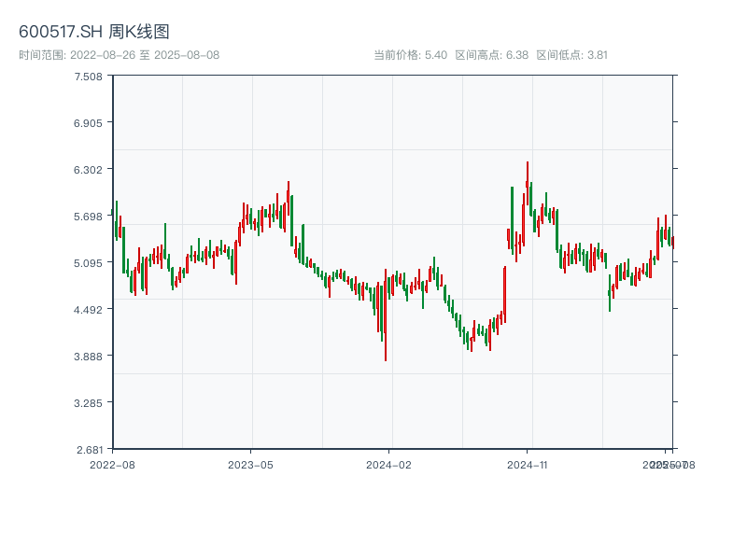The image size is (747, 560).
Task: Click the 区间高点 6.38 label
Action: coord(491,55)
